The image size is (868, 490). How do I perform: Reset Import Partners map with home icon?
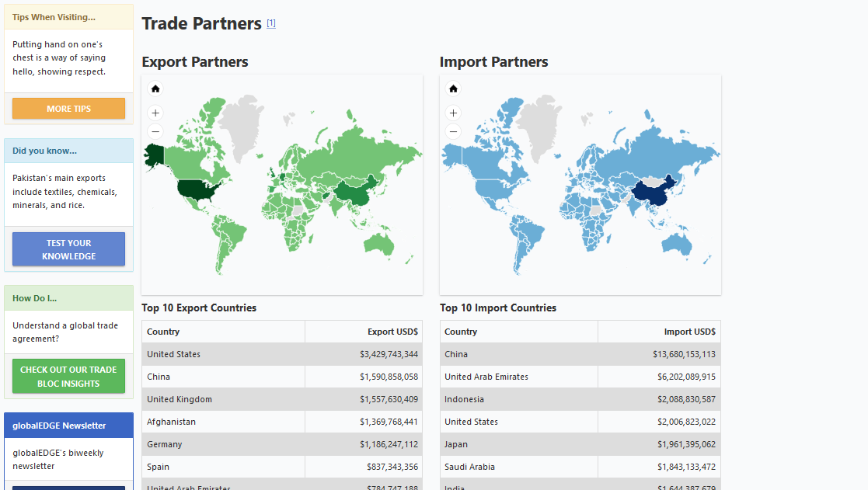[453, 89]
